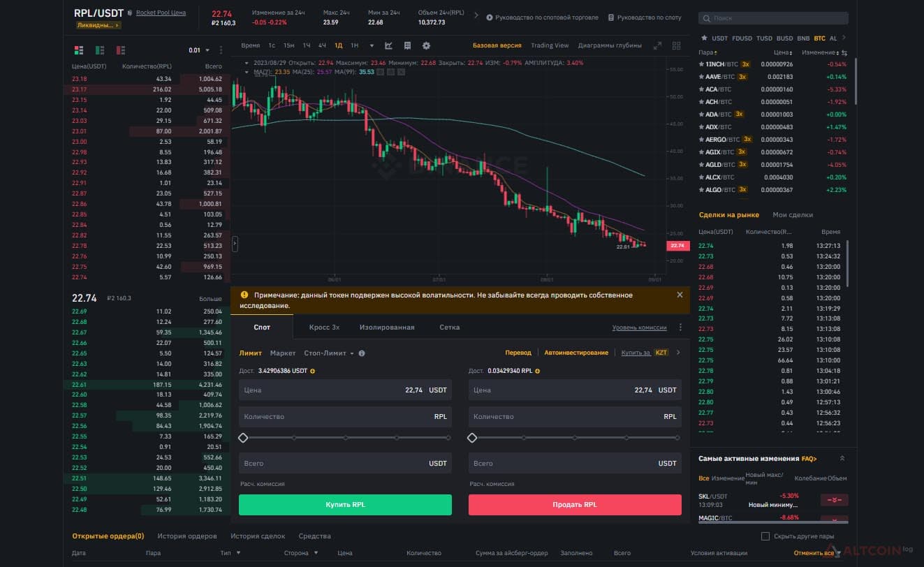Open more chart intervals dropdown arrow
Image resolution: width=924 pixels, height=567 pixels.
pyautogui.click(x=372, y=45)
